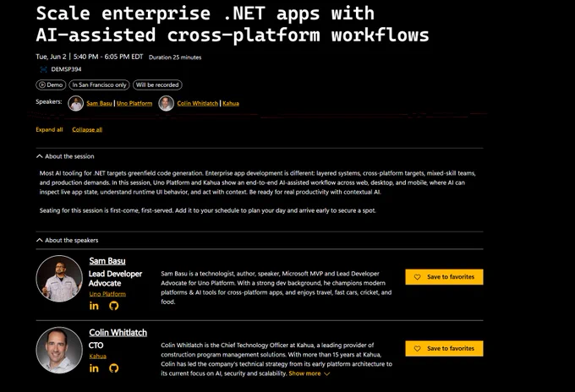
Task: Click Sam Basu's large profile photo
Action: click(x=59, y=279)
